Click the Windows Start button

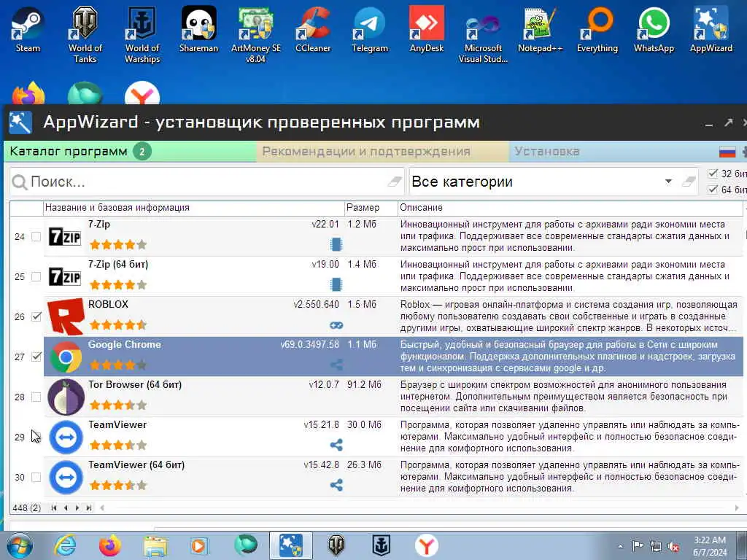(19, 545)
